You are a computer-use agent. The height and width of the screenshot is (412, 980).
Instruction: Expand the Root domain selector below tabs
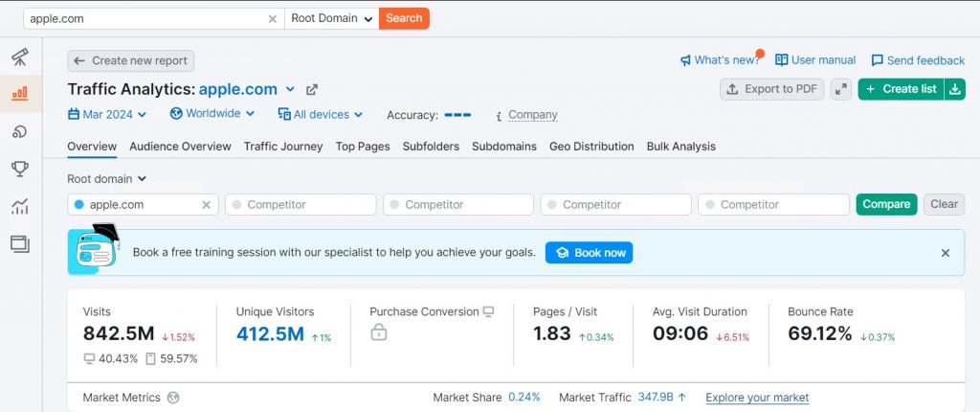[107, 179]
